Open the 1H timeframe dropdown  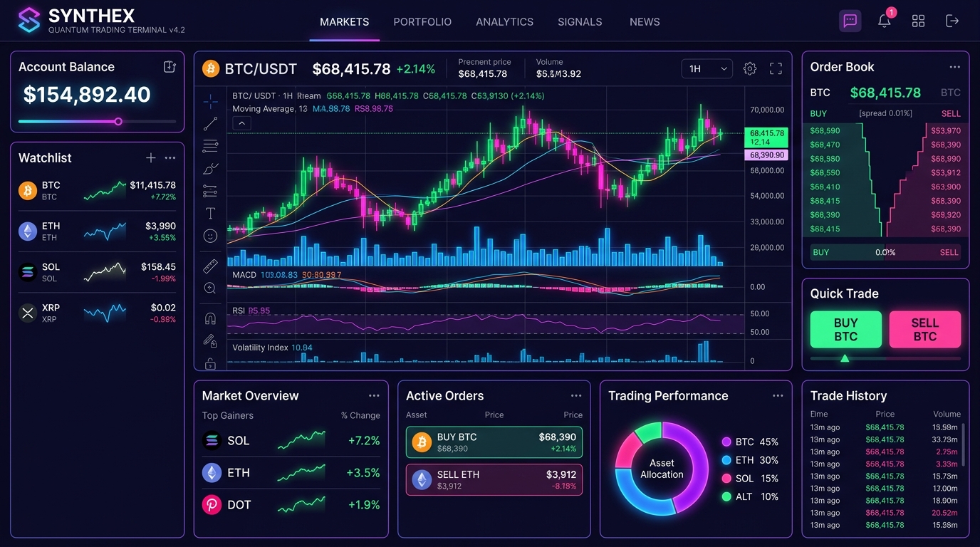pos(707,68)
